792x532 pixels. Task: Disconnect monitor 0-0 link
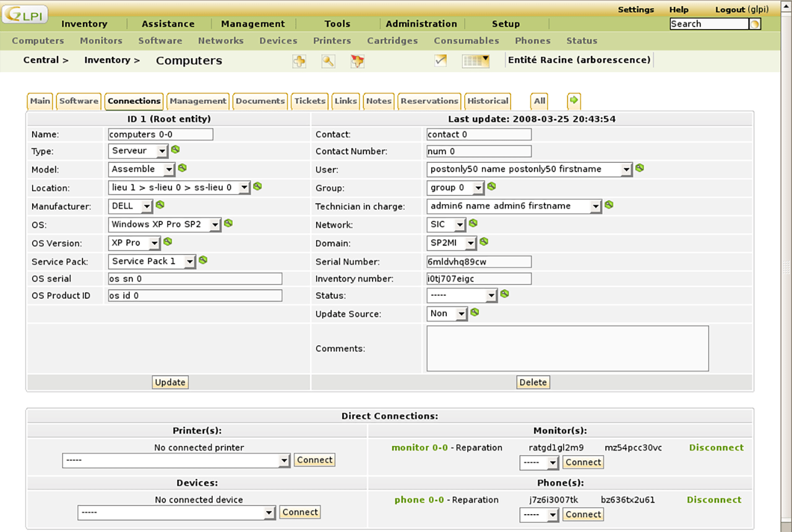pos(716,447)
